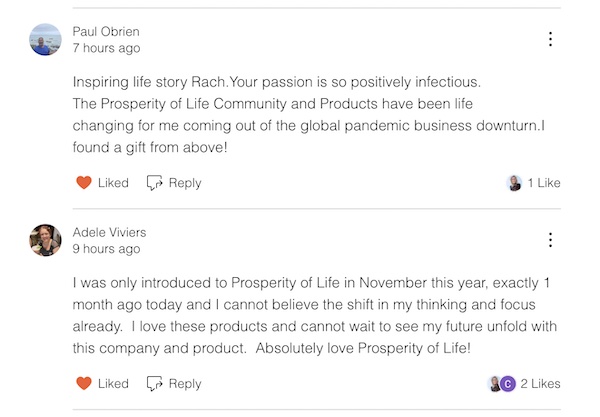Click the purple "C" liker avatar
Screen dimensions: 600x417
coord(508,384)
